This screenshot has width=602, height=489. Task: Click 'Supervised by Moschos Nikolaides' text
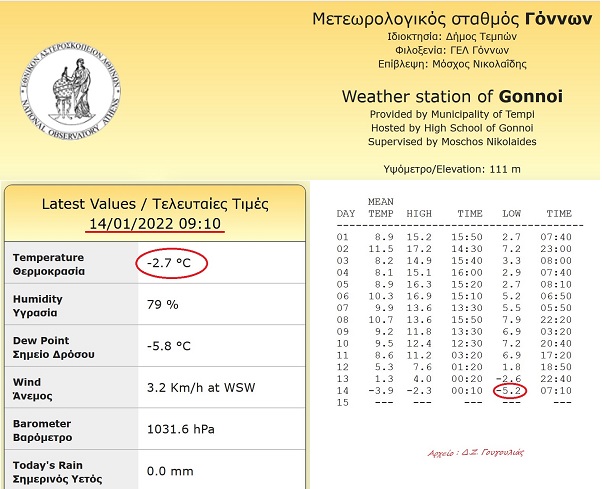452,142
